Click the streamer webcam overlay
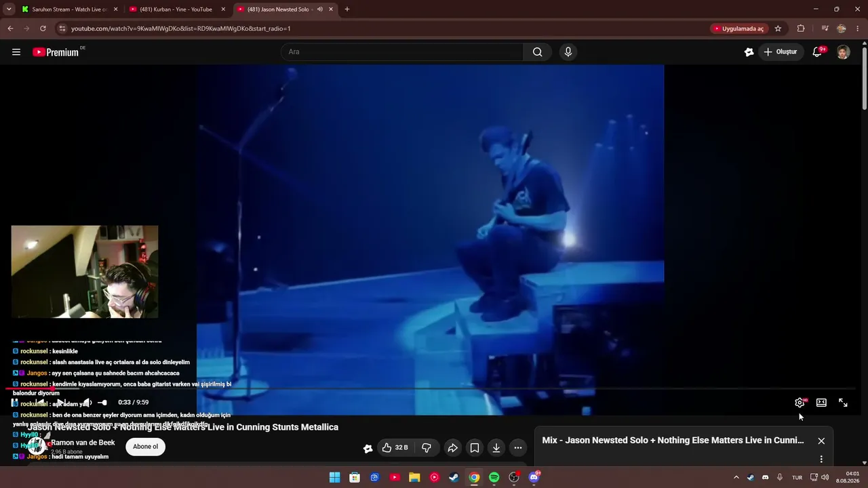Viewport: 868px width, 488px height. tap(85, 272)
